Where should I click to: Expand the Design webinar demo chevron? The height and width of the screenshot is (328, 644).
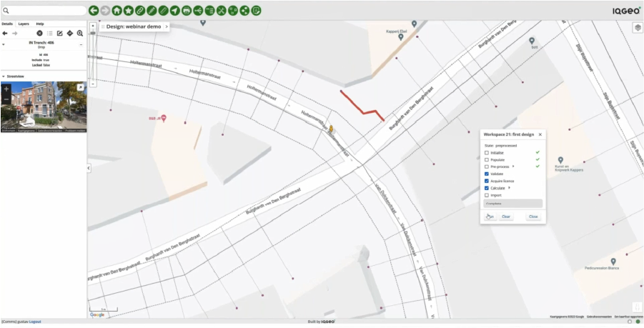[x=167, y=26]
